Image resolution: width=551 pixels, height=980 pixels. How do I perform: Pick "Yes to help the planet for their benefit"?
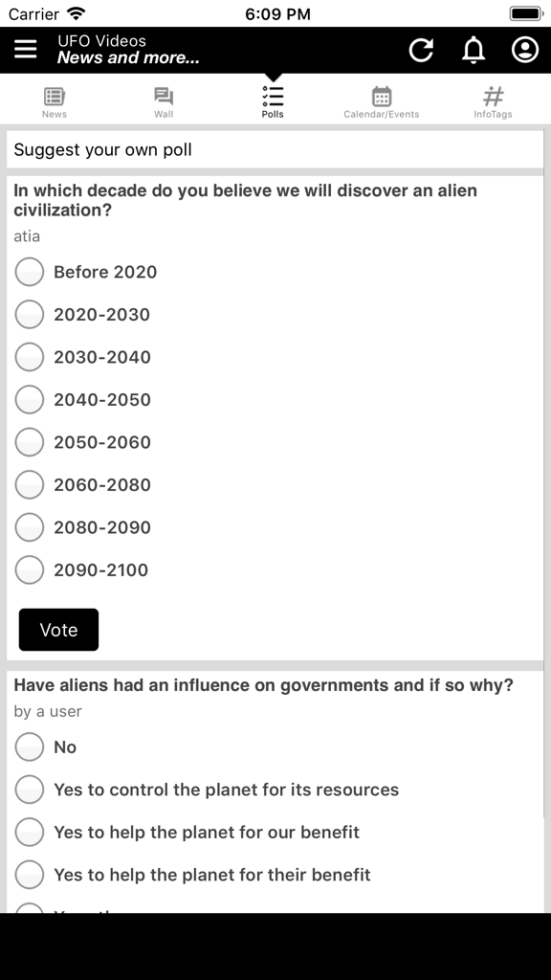(30, 874)
